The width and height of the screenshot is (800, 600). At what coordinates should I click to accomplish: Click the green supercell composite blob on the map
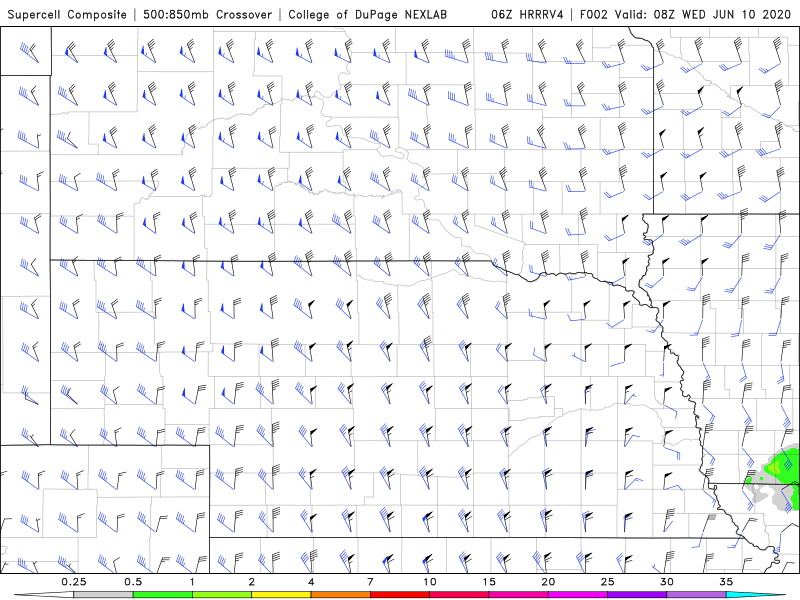[x=782, y=466]
